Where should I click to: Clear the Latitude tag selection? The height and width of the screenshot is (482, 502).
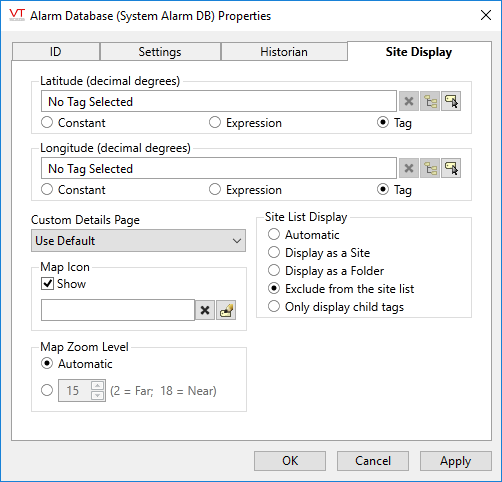coord(409,101)
